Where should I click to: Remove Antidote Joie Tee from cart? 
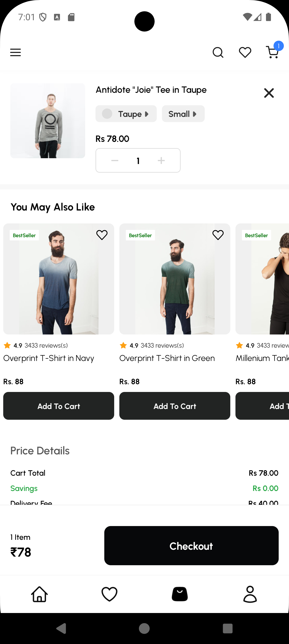coord(269,93)
